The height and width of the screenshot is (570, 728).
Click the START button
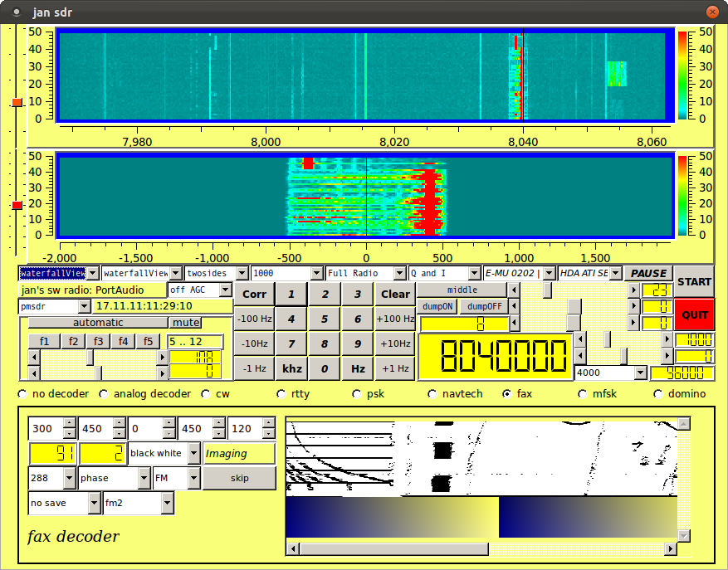693,281
